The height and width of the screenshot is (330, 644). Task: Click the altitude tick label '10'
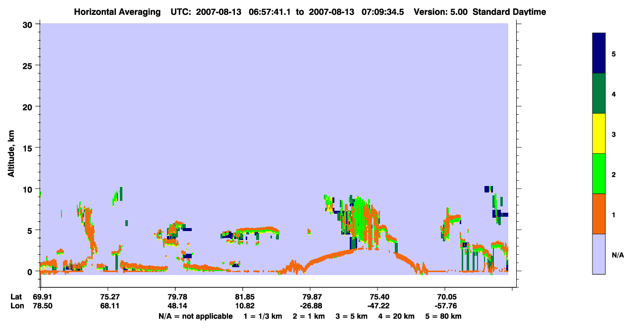coord(29,189)
